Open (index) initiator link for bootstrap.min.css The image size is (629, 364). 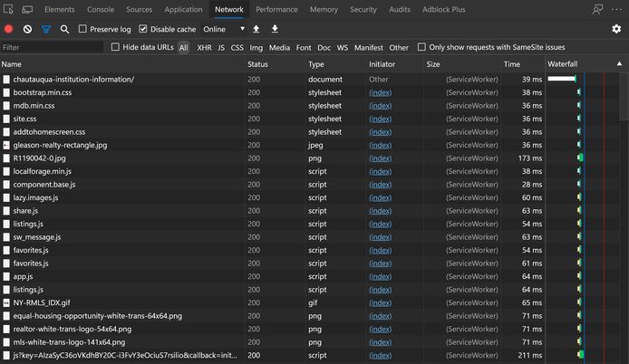381,92
